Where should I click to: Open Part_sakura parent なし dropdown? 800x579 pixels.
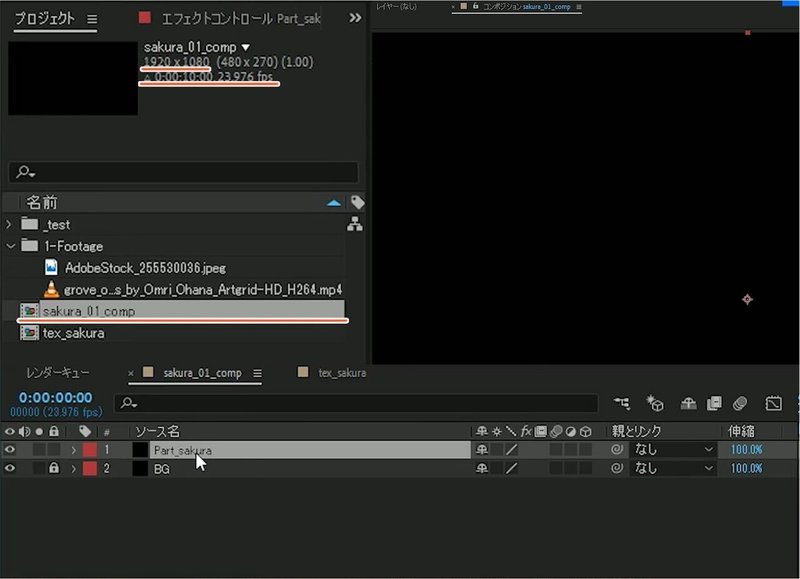[672, 449]
